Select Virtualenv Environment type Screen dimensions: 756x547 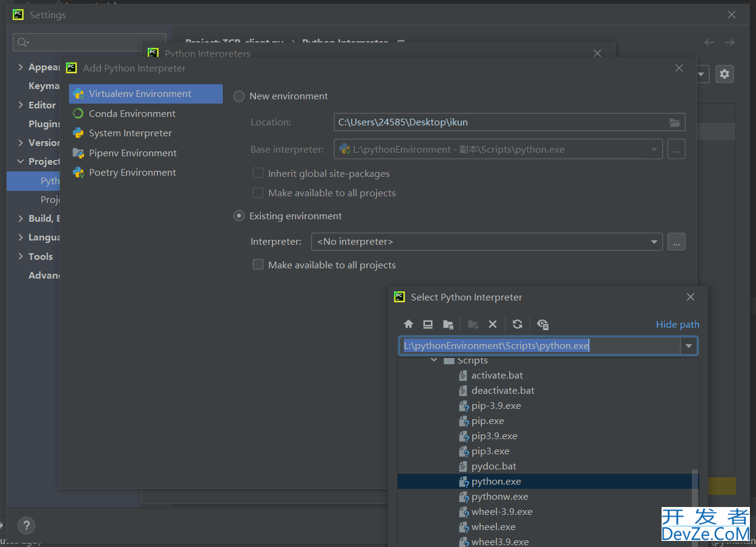point(146,94)
